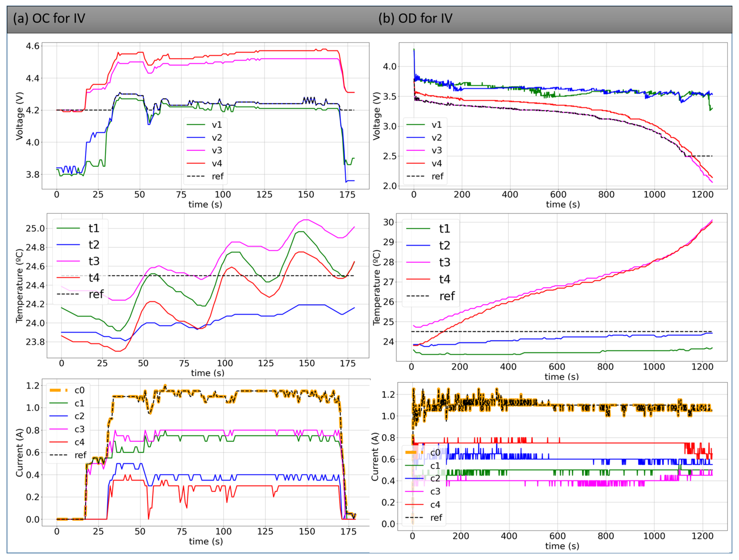The width and height of the screenshot is (739, 560).
Task: Click t3 legend label in OD temperature chart
Action: (445, 262)
